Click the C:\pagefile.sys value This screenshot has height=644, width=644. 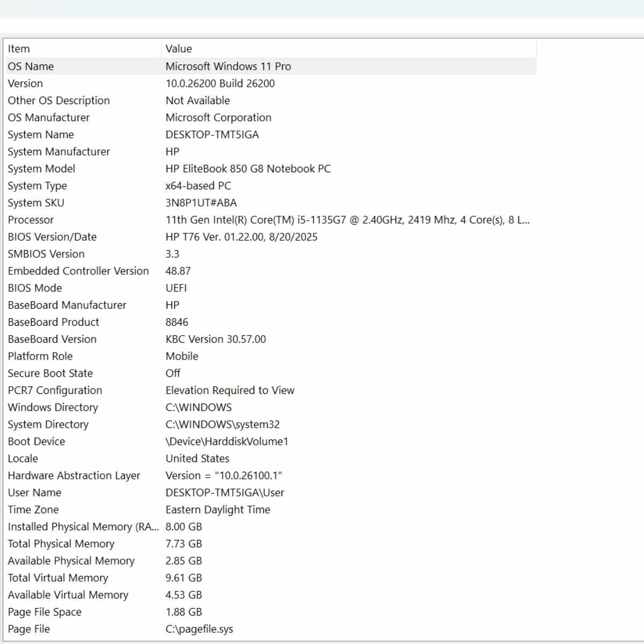(199, 630)
